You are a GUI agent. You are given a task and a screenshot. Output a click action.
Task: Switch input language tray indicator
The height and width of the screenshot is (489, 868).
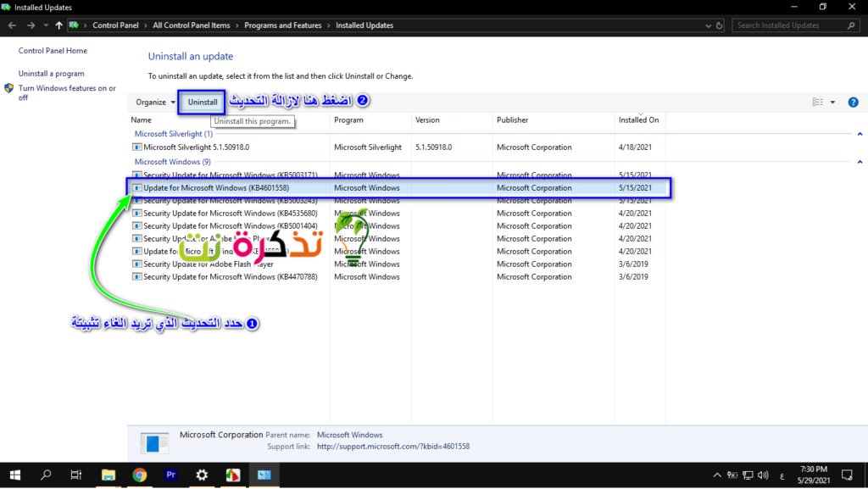click(782, 475)
